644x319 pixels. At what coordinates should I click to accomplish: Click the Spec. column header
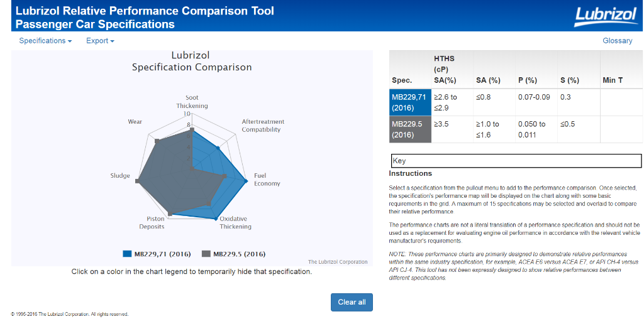(x=410, y=69)
